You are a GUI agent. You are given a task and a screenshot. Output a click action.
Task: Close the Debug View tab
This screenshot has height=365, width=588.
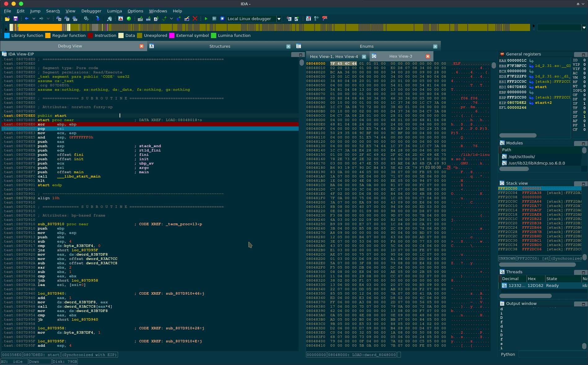point(142,46)
